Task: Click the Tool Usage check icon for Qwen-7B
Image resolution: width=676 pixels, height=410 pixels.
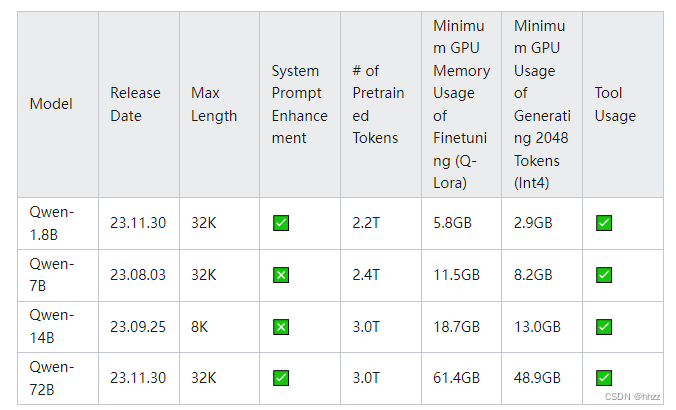Action: coord(604,275)
